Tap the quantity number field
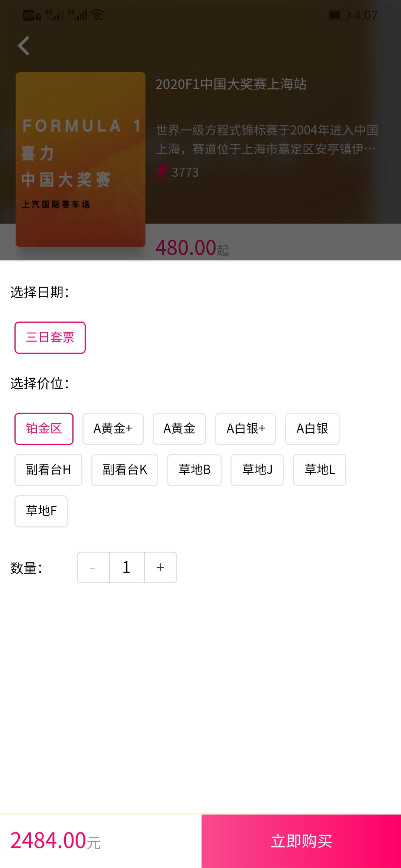 [x=127, y=568]
